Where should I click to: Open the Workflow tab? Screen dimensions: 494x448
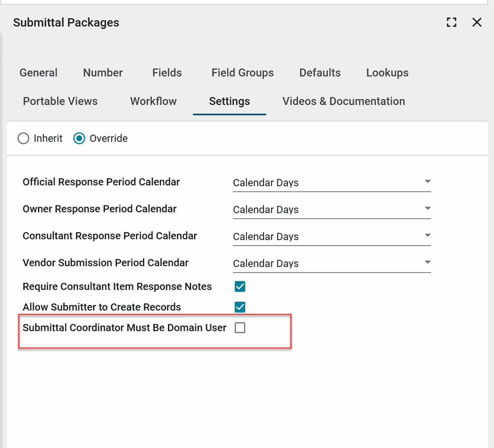point(153,101)
